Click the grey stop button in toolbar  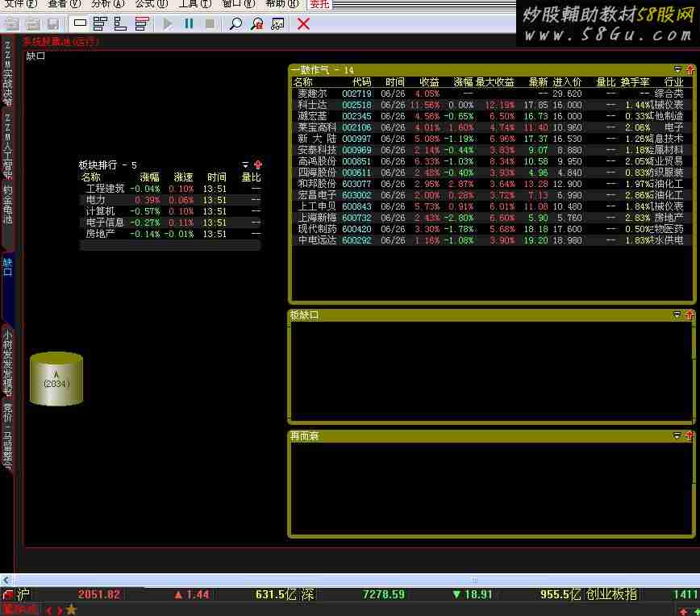(x=210, y=23)
